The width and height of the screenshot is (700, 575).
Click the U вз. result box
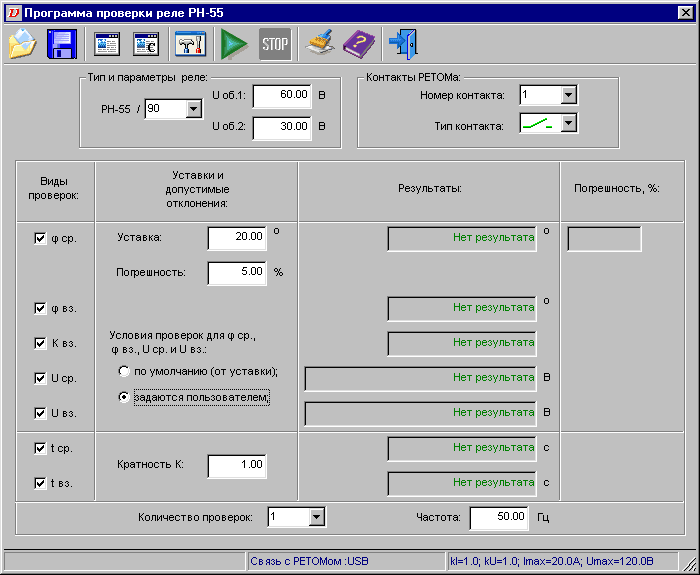(x=421, y=413)
